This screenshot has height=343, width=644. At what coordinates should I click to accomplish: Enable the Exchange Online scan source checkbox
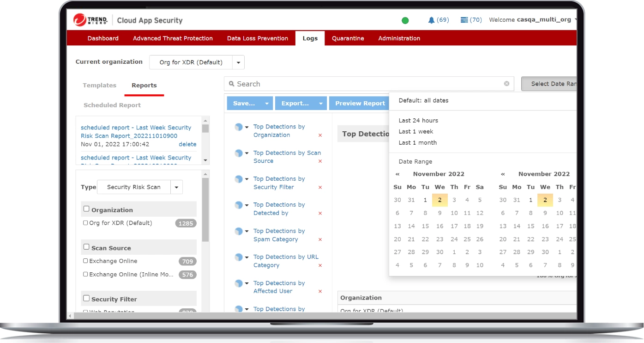(x=85, y=261)
